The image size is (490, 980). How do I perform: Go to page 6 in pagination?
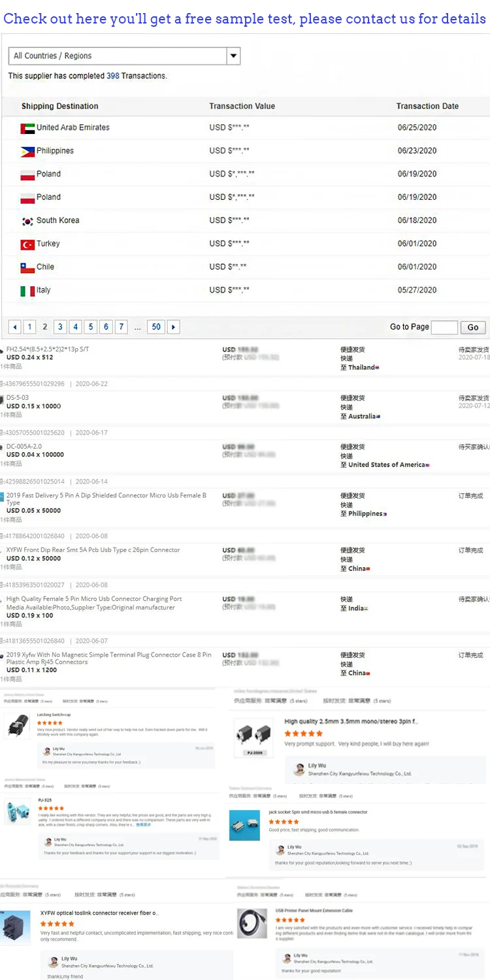[106, 327]
